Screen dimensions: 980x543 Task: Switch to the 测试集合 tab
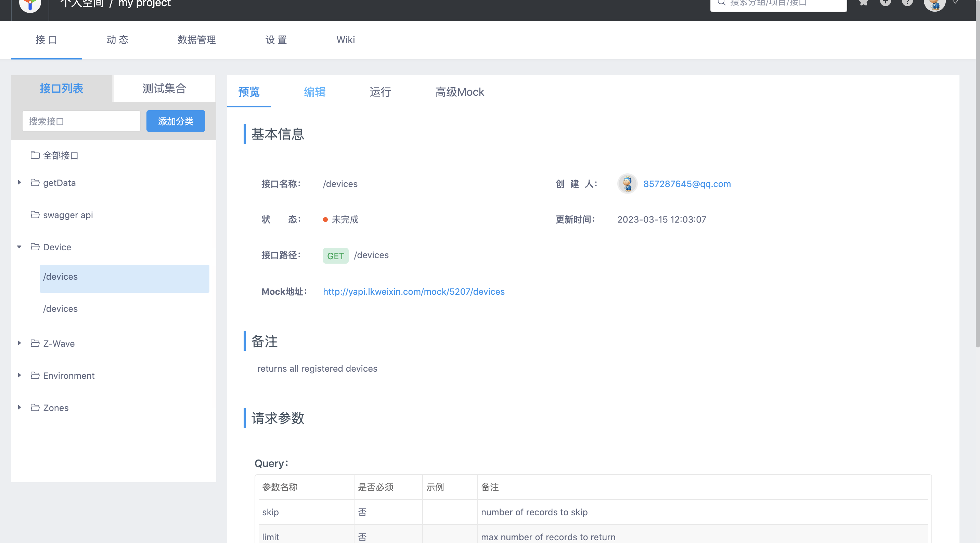(x=164, y=88)
